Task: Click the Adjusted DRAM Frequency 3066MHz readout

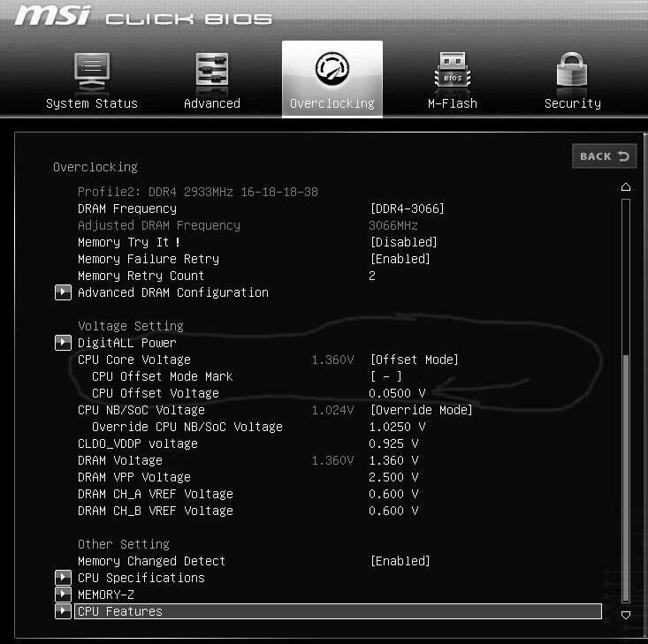Action: [393, 225]
